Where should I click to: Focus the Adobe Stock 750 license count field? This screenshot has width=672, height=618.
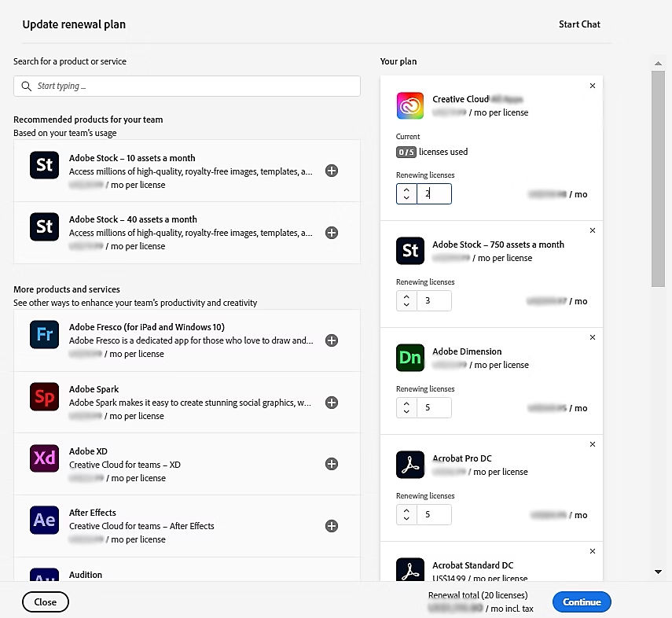[434, 300]
